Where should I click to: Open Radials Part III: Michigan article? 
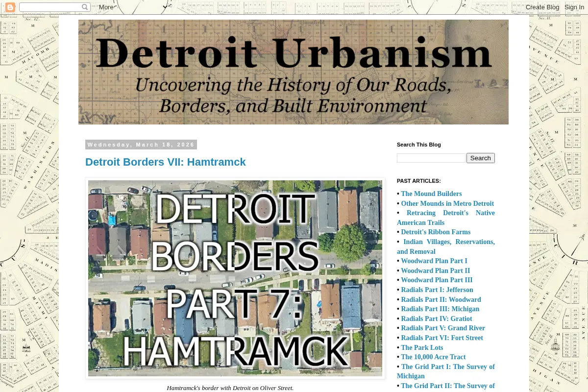click(440, 309)
